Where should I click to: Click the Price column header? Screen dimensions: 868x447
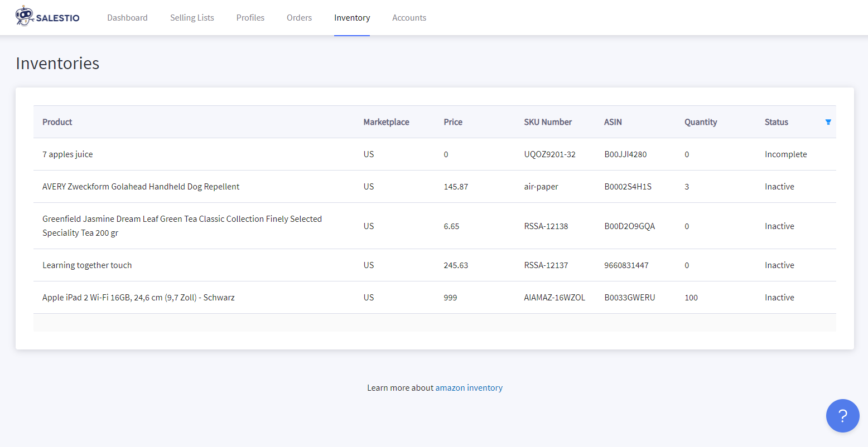(x=453, y=122)
